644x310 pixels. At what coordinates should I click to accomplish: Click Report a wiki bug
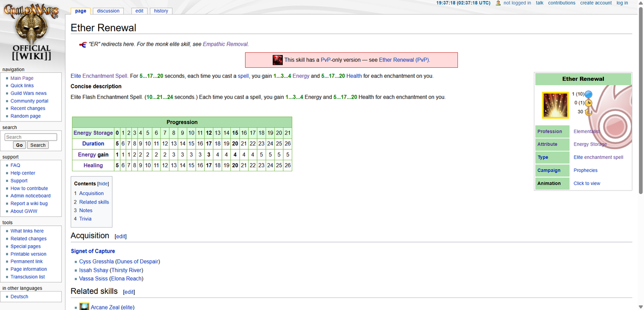(29, 203)
